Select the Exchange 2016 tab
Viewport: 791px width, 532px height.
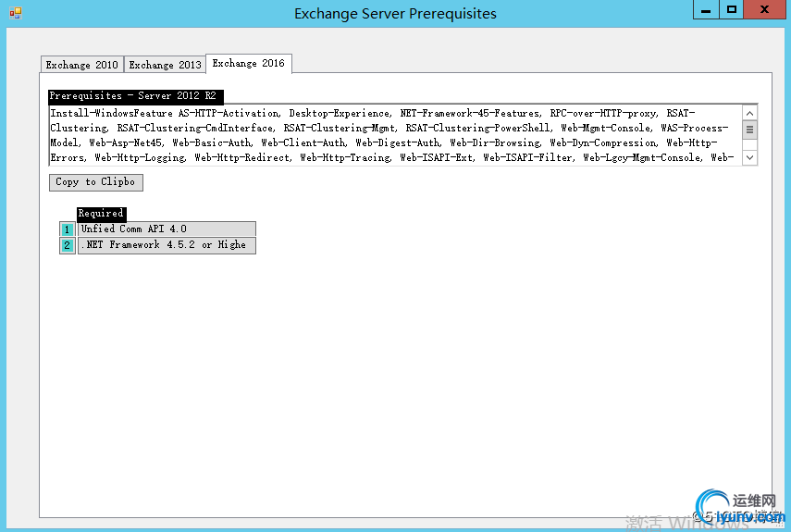249,63
